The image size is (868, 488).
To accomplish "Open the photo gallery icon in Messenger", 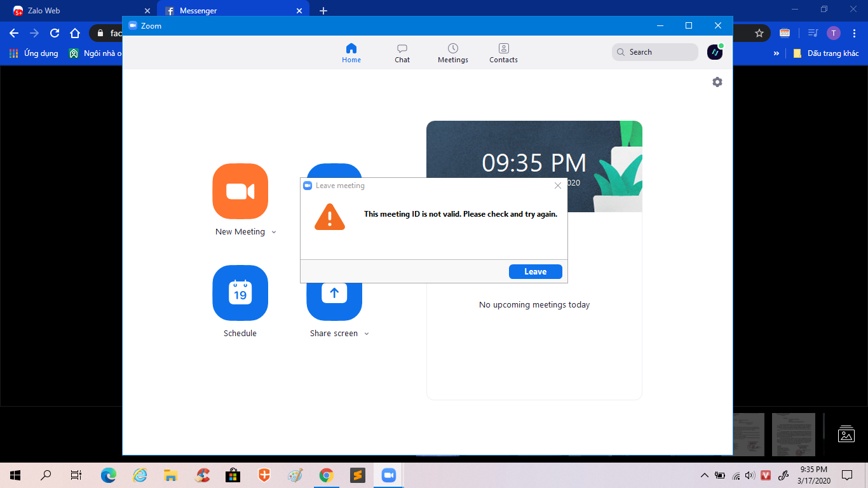I will 846,434.
